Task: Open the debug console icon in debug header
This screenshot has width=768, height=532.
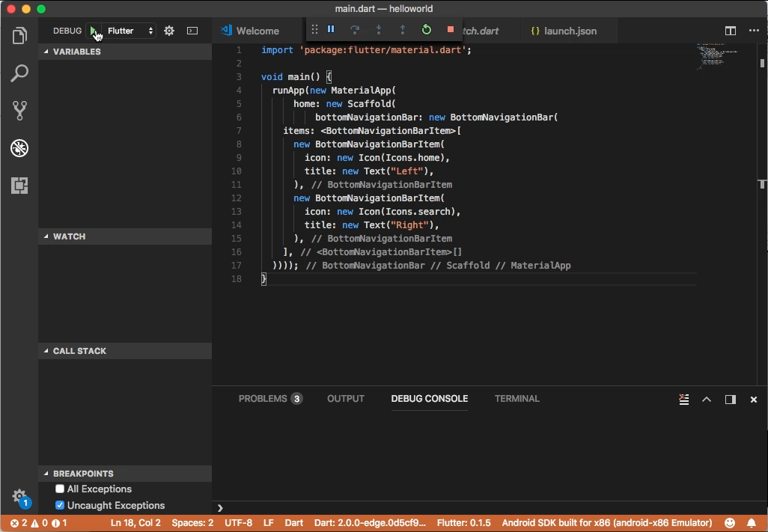Action: (192, 31)
